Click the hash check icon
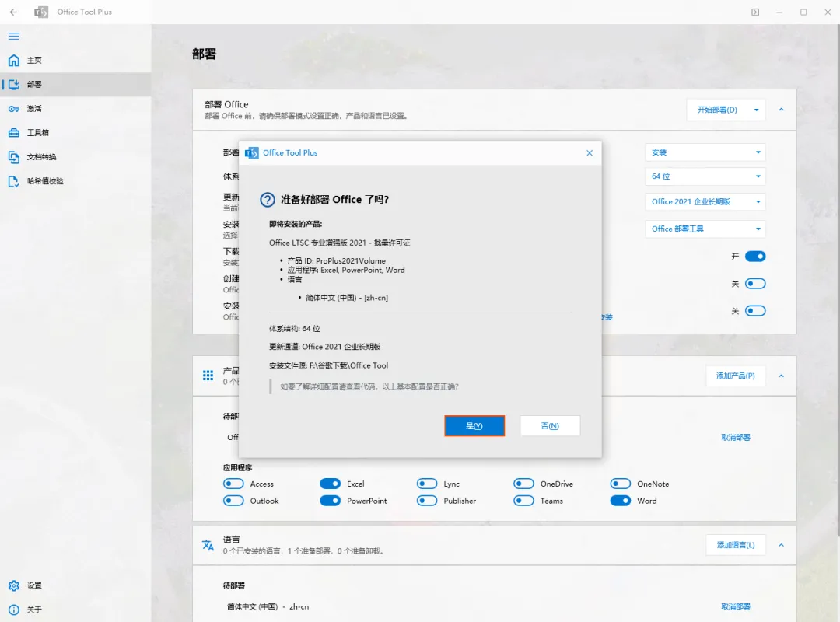The height and width of the screenshot is (622, 840). tap(14, 181)
